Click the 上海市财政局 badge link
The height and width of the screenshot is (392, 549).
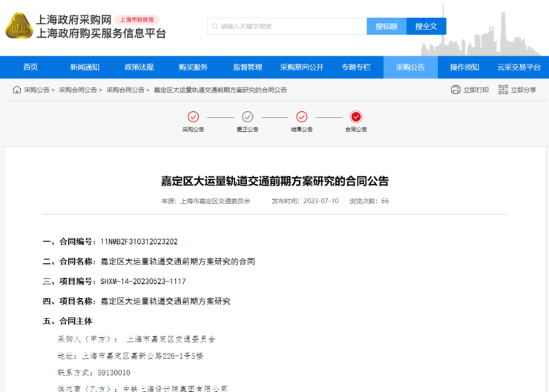[137, 20]
